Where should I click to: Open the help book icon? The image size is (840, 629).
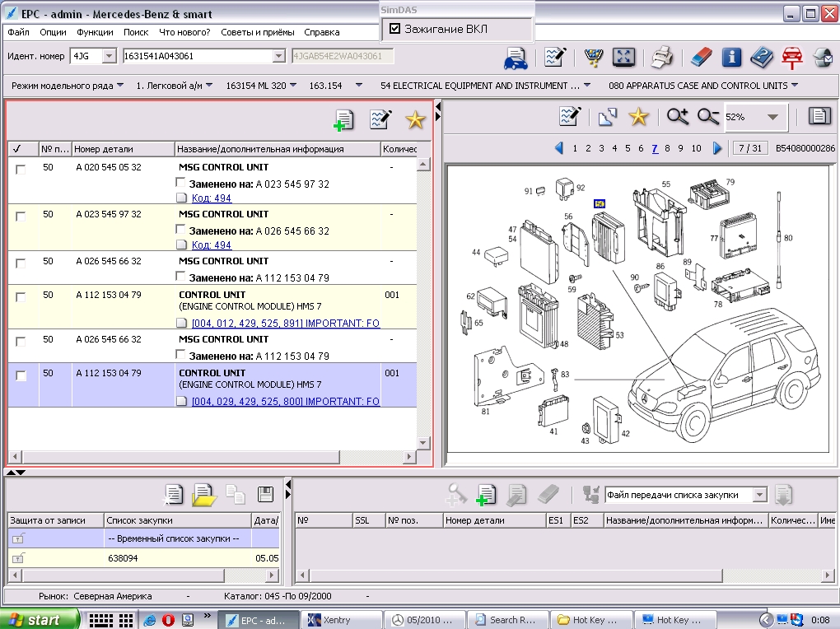(x=761, y=57)
